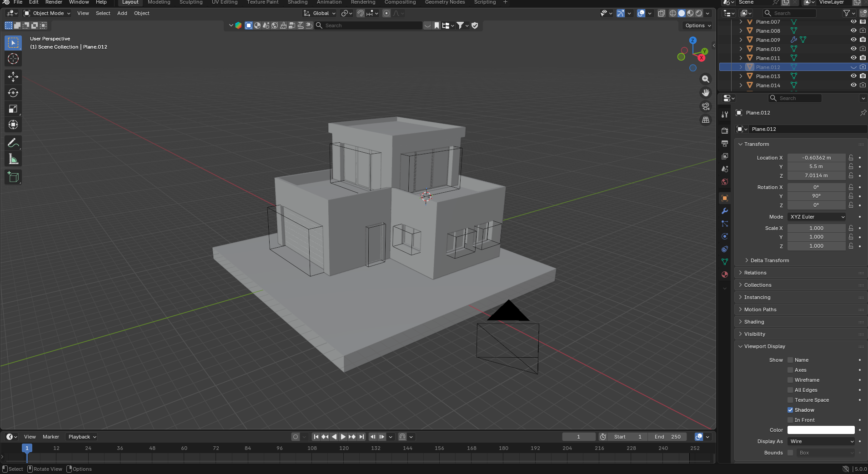Open the Display As dropdown
Screen dimensions: 868x474
coord(821,441)
